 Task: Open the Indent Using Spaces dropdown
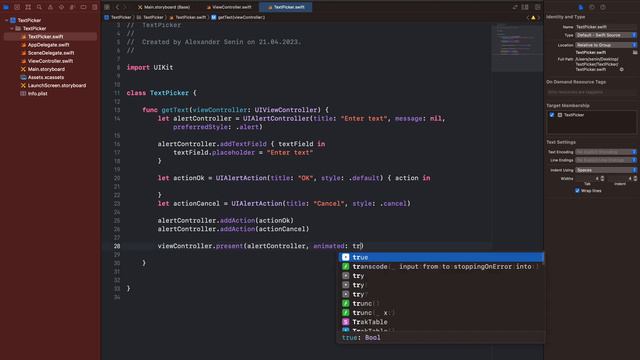pyautogui.click(x=606, y=170)
